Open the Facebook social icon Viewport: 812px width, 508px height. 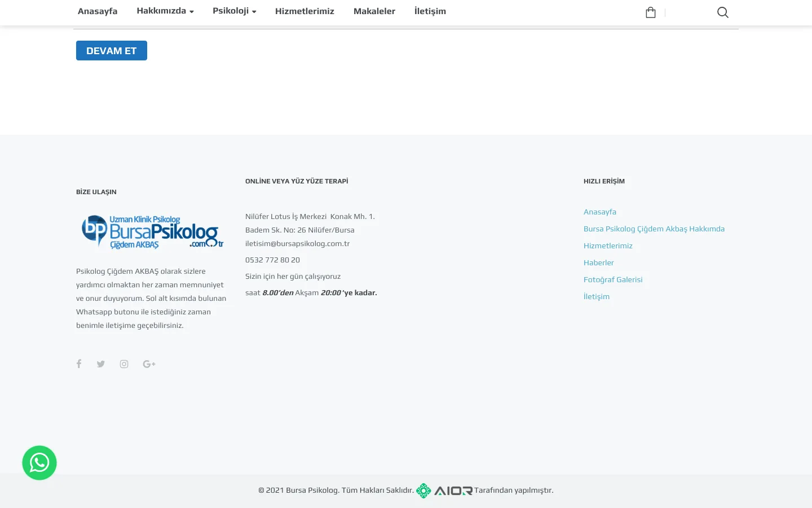coord(79,364)
